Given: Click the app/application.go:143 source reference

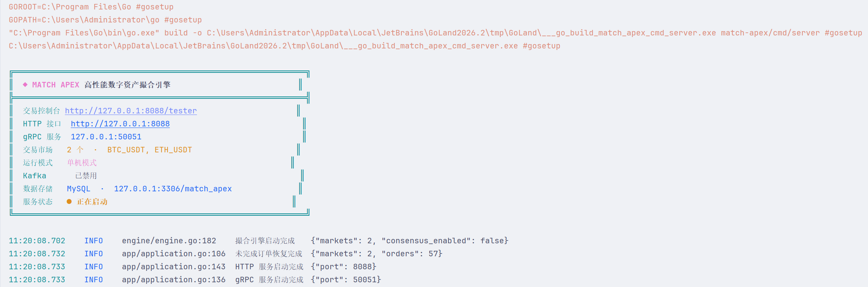Looking at the screenshot, I should coord(174,267).
